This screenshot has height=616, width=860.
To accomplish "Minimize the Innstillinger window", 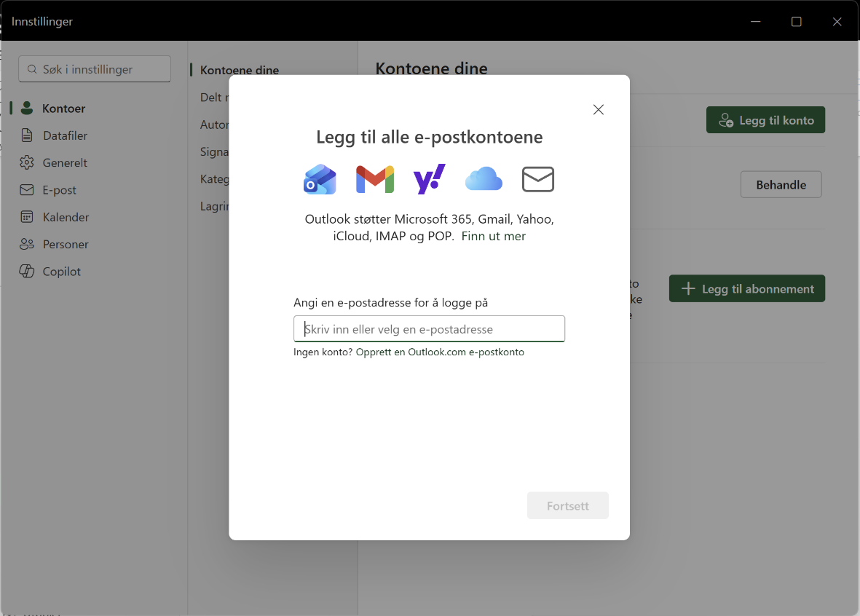I will tap(755, 21).
